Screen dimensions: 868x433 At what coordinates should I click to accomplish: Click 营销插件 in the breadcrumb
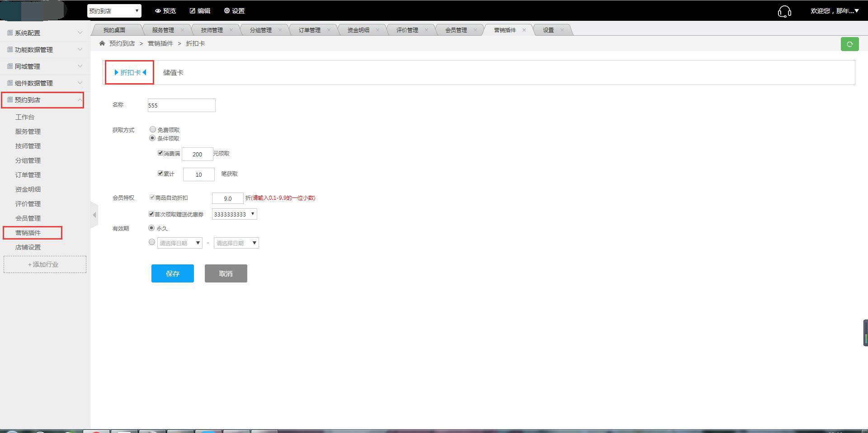[x=160, y=43]
